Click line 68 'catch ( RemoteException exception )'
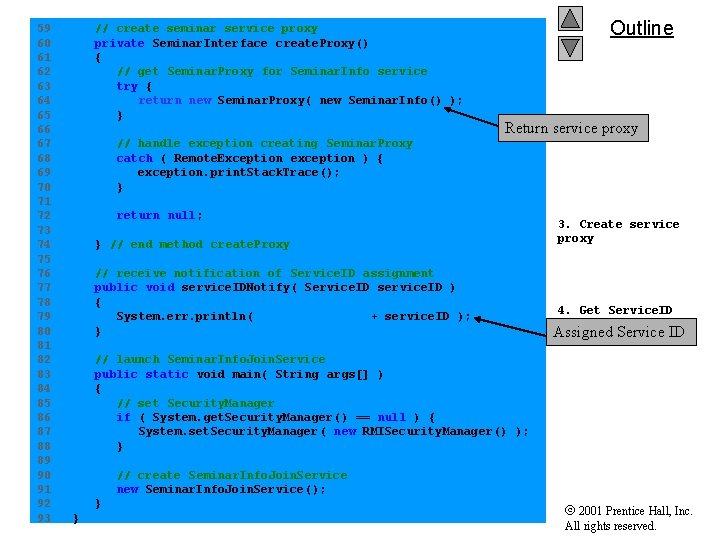 (249, 158)
